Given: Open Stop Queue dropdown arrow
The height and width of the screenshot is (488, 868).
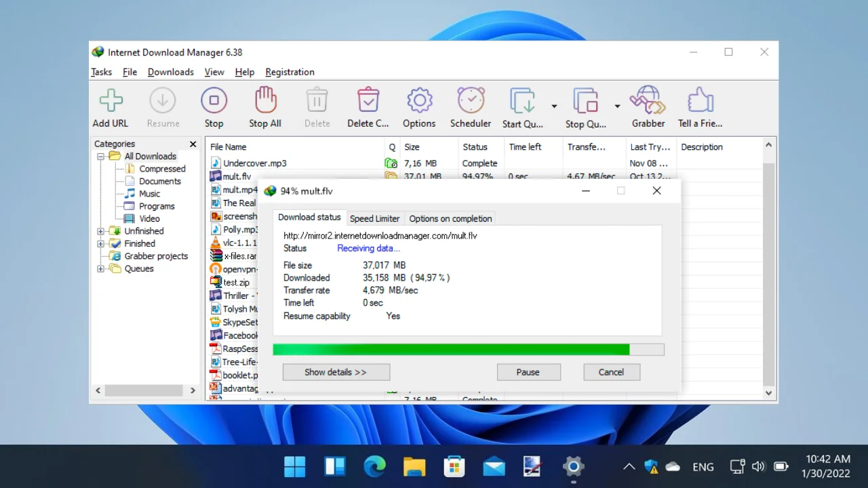Looking at the screenshot, I should coord(617,106).
